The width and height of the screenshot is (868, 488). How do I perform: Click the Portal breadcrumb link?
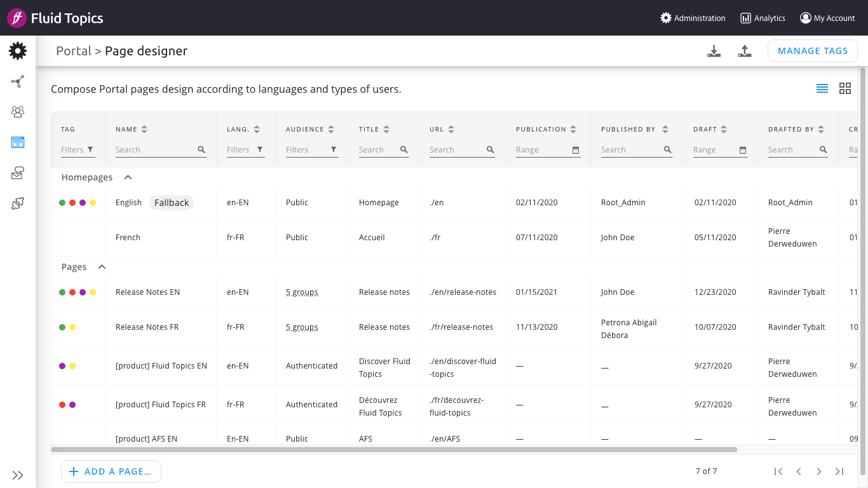coord(74,51)
